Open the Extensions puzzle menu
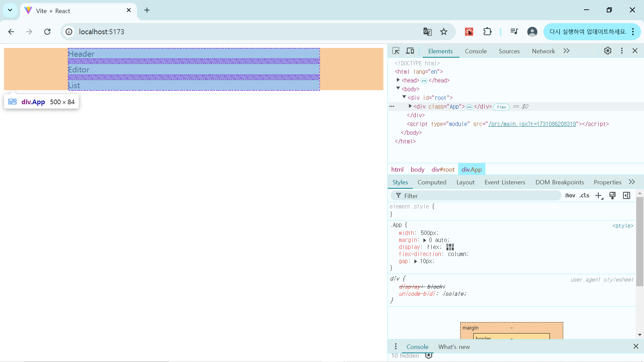 click(x=487, y=32)
